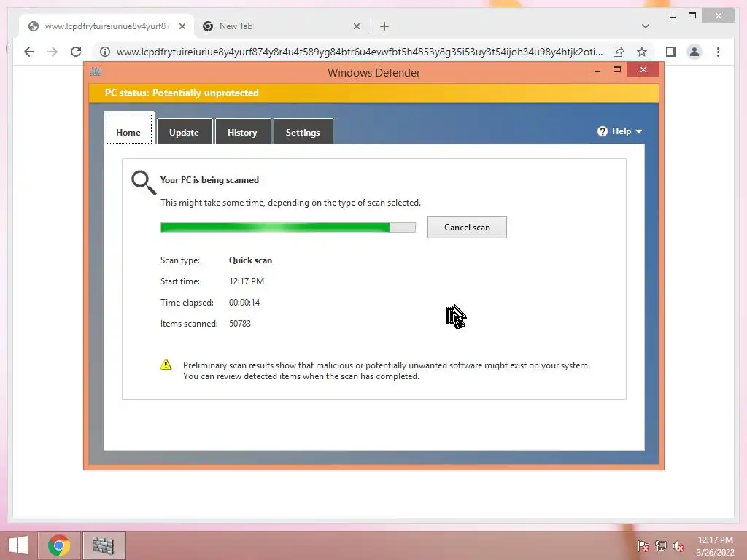The width and height of the screenshot is (747, 560).
Task: Reload the page with the refresh icon
Action: (x=76, y=52)
